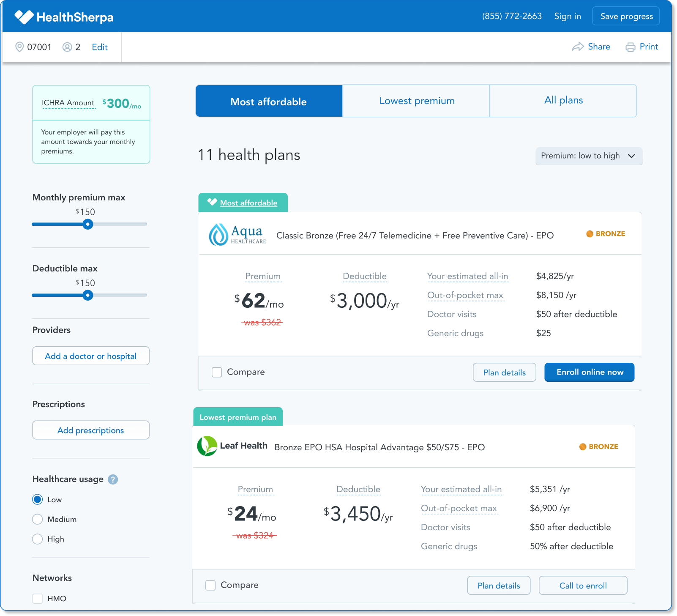Open Plan details for Aqua plan

pyautogui.click(x=505, y=372)
